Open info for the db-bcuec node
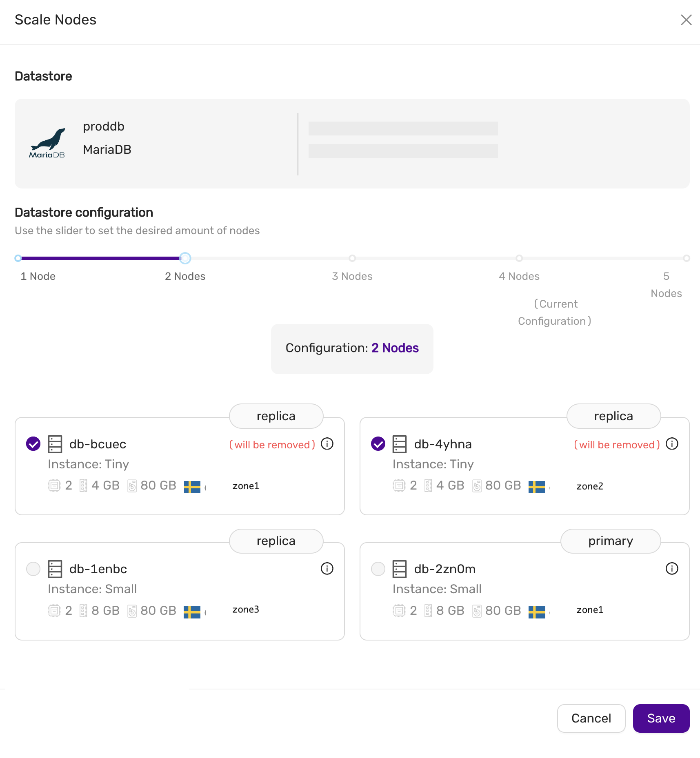 (x=327, y=444)
